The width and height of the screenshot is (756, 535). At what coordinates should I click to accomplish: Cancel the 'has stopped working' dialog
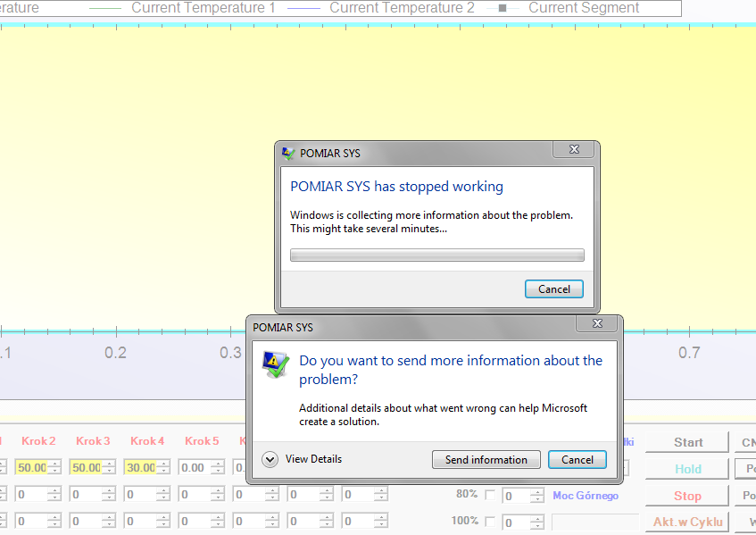[x=554, y=289]
